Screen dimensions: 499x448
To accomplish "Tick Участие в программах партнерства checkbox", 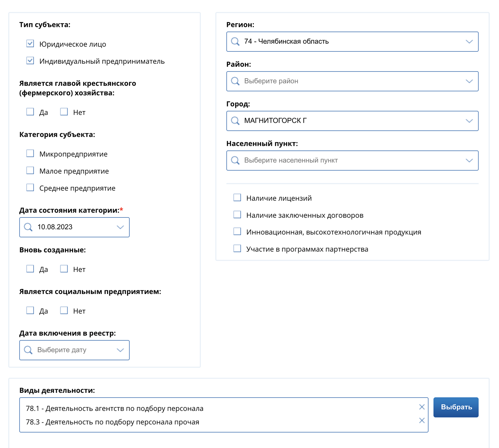I will click(x=237, y=248).
